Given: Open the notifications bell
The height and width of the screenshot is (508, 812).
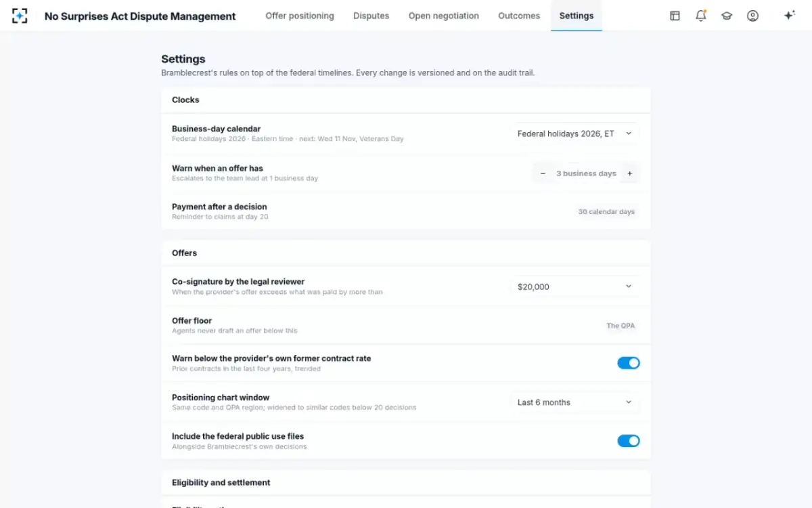Looking at the screenshot, I should 701,16.
